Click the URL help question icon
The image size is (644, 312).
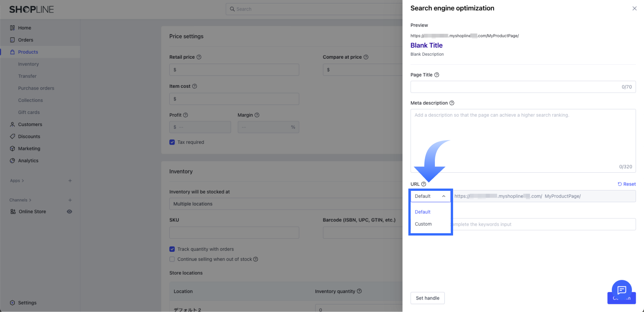[x=424, y=184]
